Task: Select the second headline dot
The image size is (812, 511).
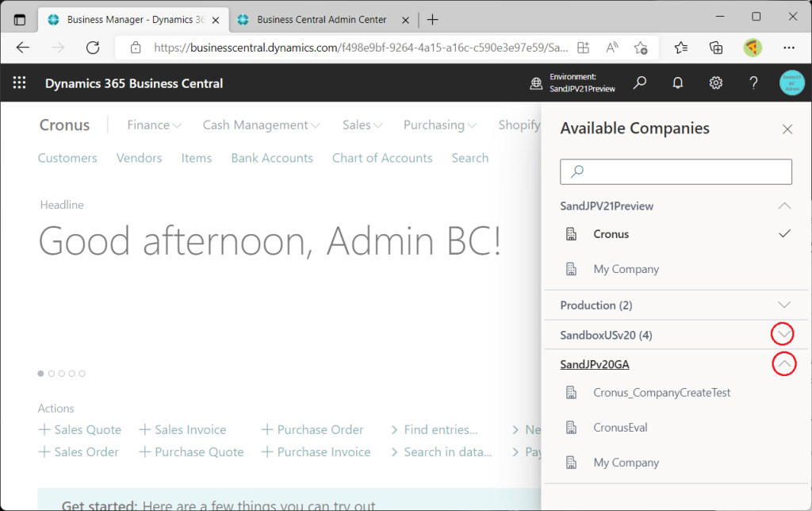Action: coord(52,373)
